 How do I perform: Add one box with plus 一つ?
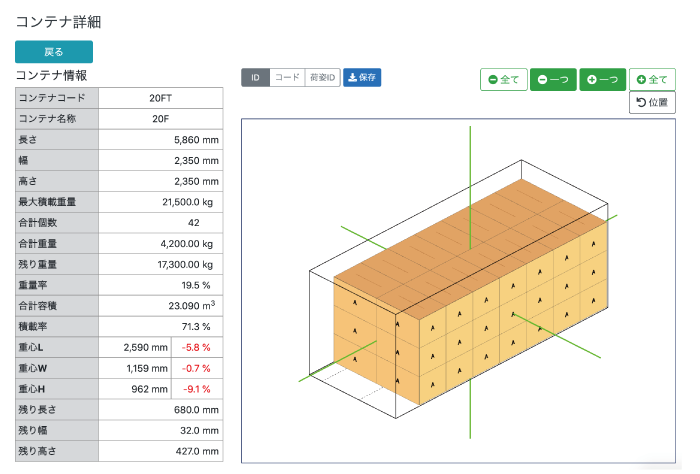603,79
